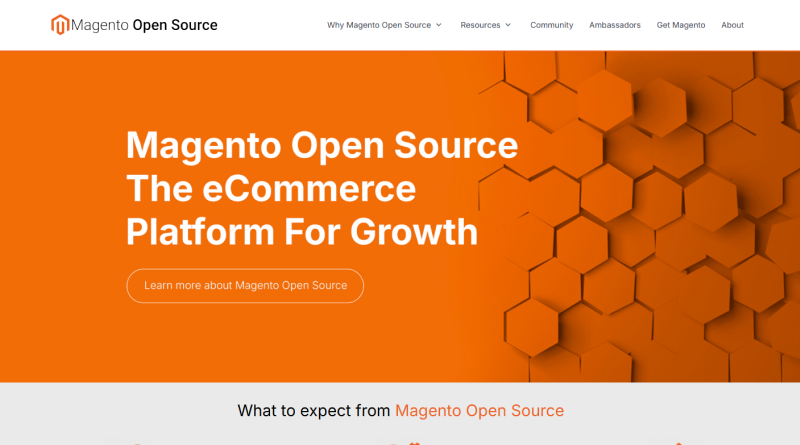
Task: Navigate to the About page
Action: pyautogui.click(x=732, y=25)
